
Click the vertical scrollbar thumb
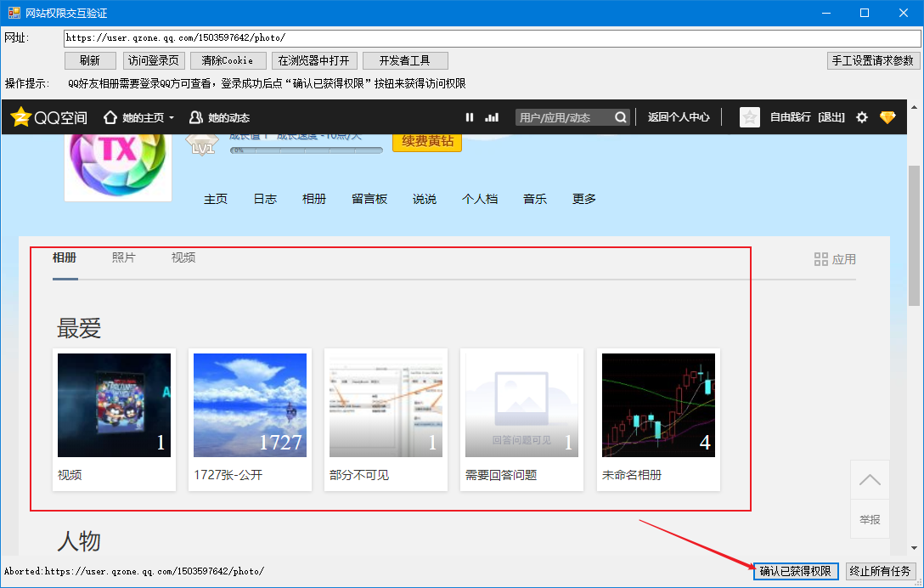914,236
